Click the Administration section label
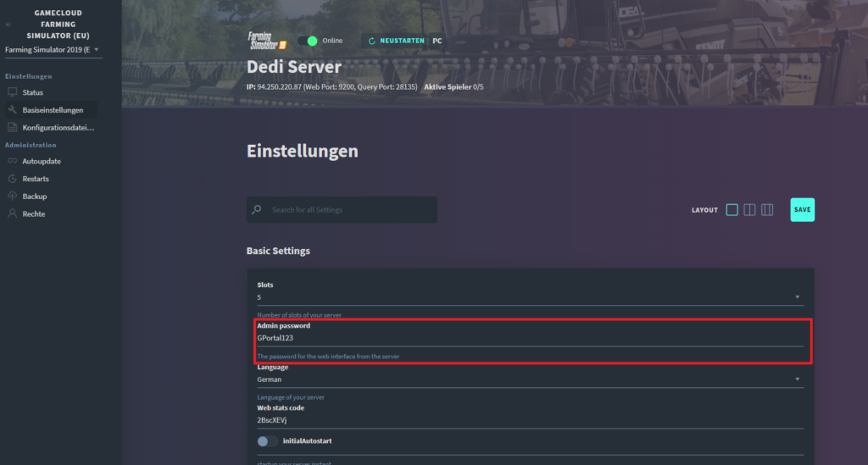The height and width of the screenshot is (465, 868). click(31, 145)
